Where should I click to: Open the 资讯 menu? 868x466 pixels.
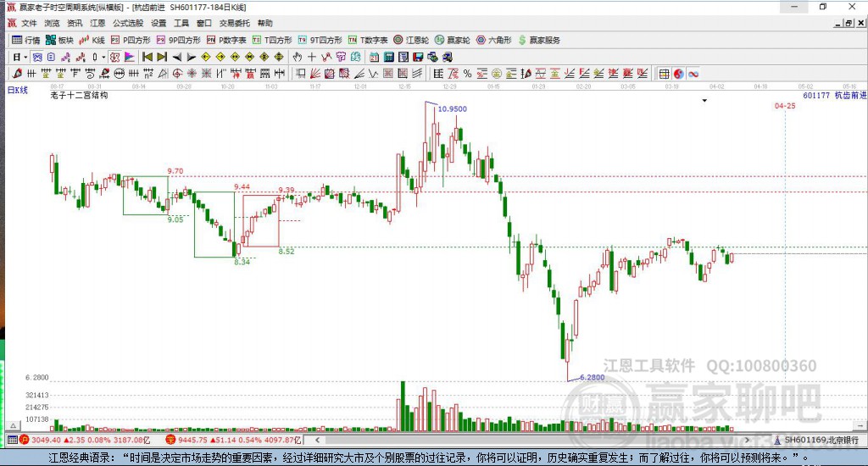[75, 23]
